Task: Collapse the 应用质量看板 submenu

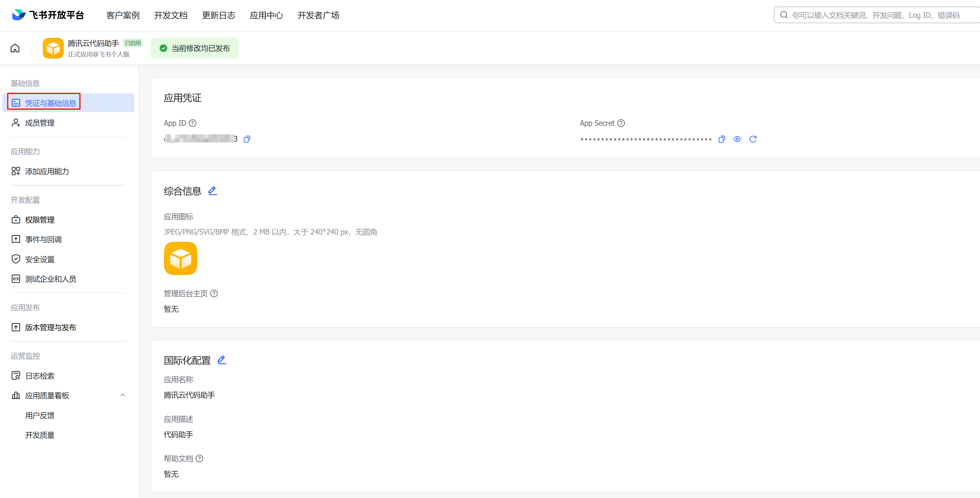Action: click(122, 395)
